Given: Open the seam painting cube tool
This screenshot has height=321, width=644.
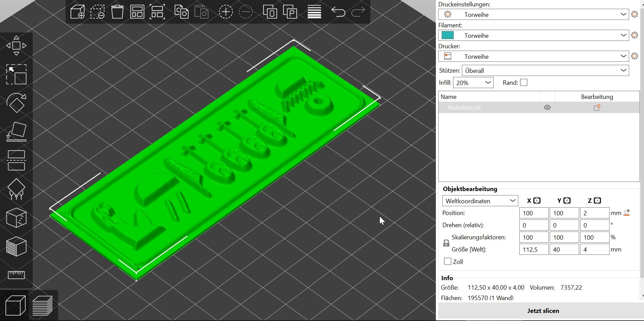Looking at the screenshot, I should (16, 218).
